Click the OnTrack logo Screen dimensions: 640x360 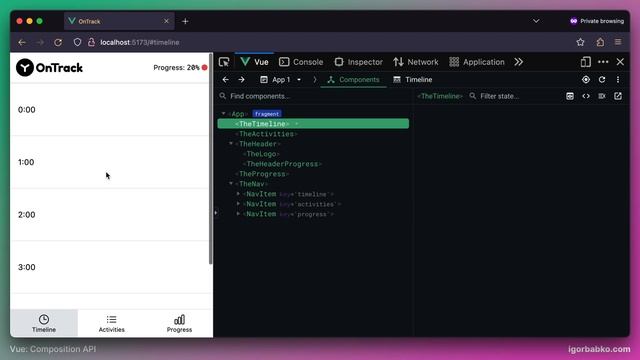click(49, 67)
